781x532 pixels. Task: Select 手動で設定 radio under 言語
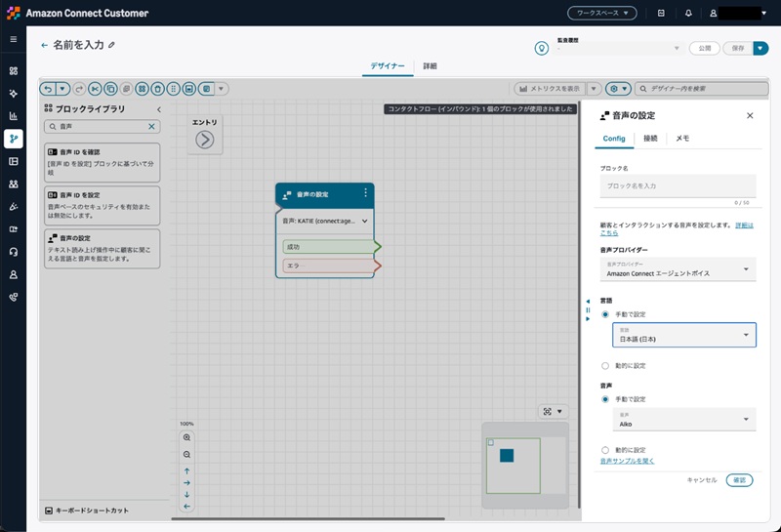pos(605,314)
